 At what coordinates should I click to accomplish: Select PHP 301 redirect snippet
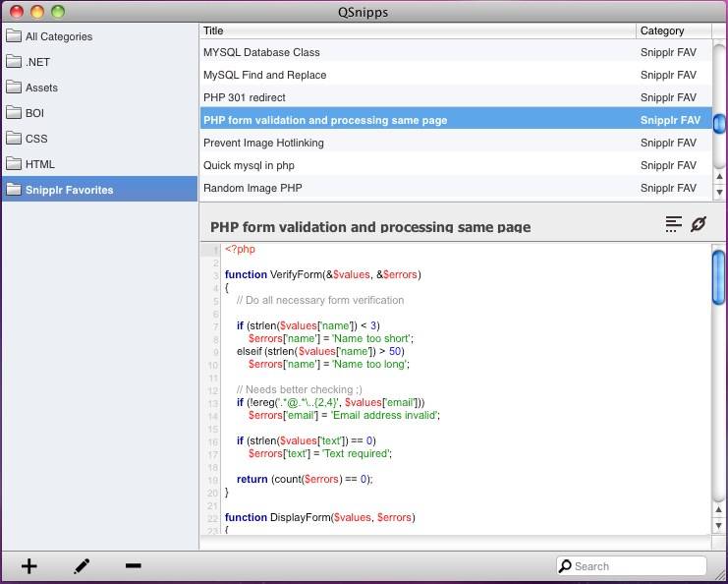tap(456, 97)
